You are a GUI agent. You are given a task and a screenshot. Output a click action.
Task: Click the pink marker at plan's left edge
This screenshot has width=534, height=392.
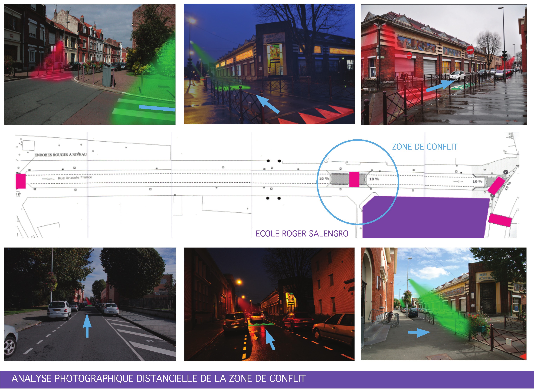tap(21, 181)
